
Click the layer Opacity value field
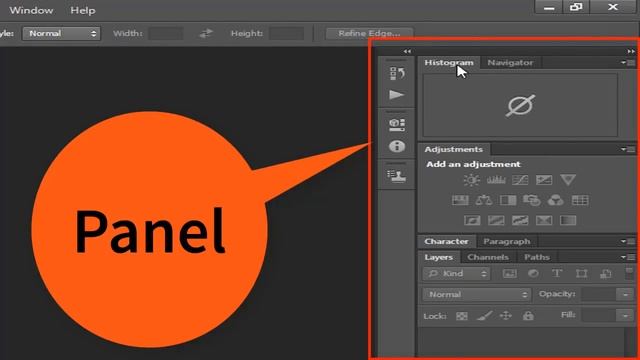pos(599,294)
